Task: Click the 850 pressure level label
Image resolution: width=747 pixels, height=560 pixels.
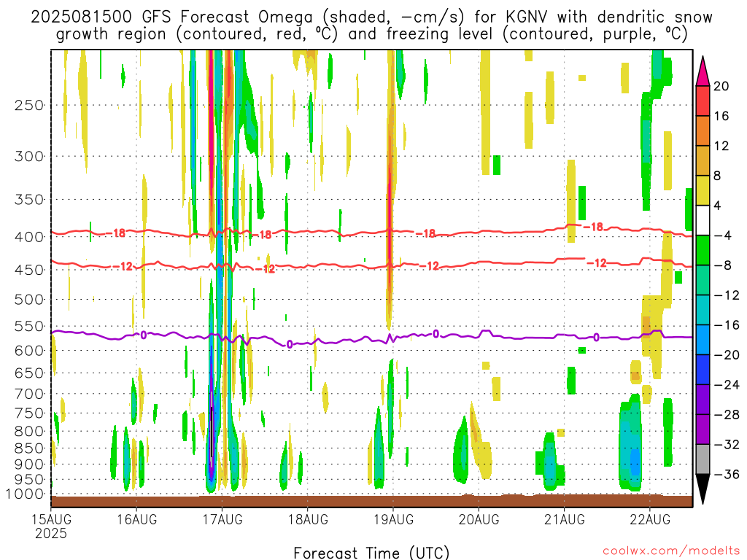Action: coord(29,448)
